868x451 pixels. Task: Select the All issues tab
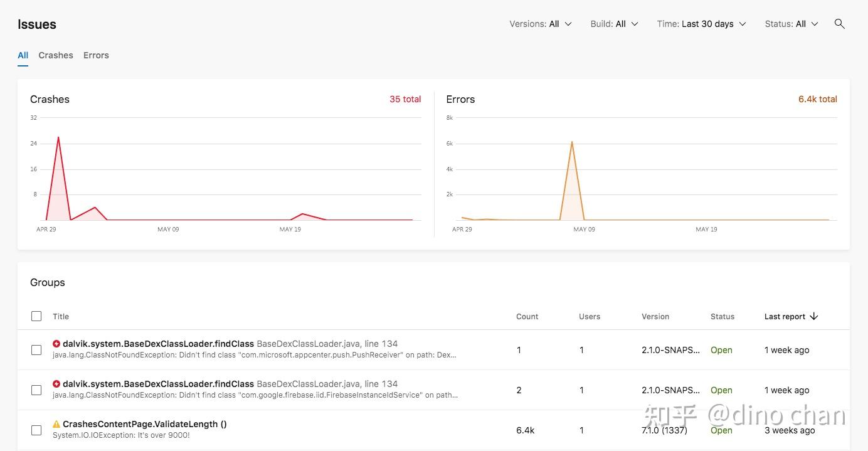click(x=23, y=55)
